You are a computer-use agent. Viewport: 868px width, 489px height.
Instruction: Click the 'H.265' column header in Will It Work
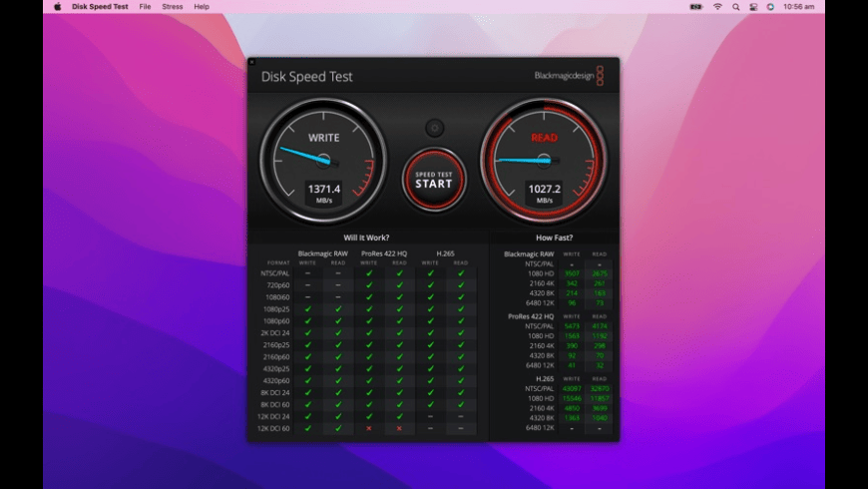445,253
